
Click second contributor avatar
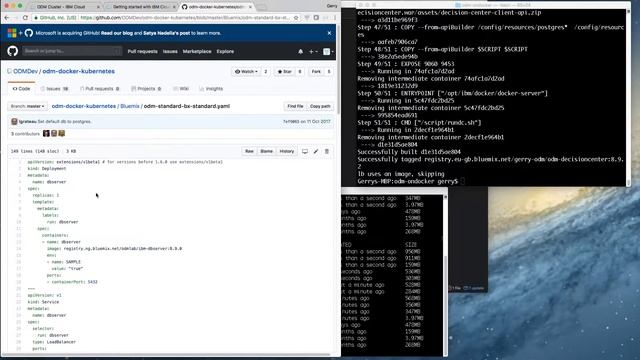pyautogui.click(x=54, y=133)
